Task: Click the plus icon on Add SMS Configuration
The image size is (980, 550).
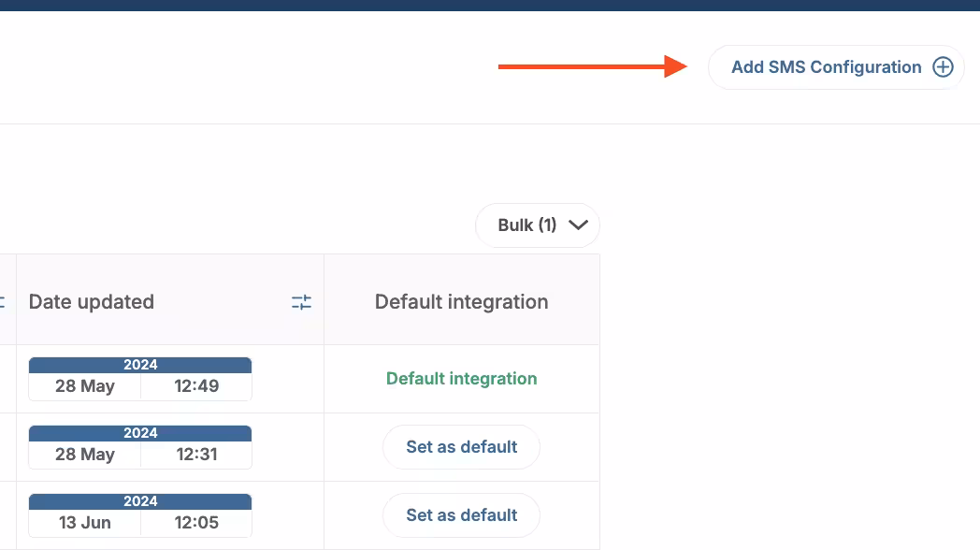Action: [x=943, y=66]
